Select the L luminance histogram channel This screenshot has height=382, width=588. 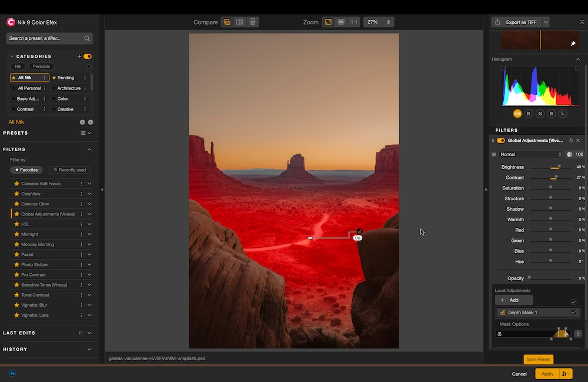563,114
